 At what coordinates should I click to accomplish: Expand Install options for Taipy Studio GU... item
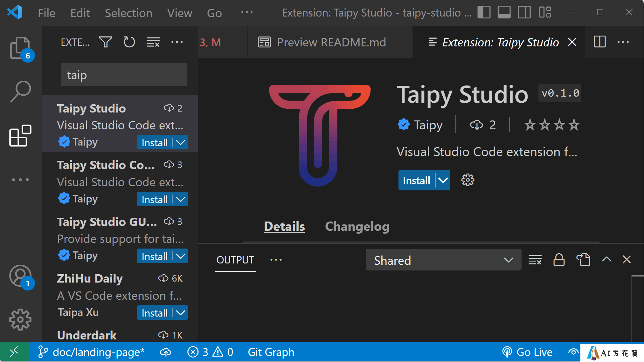coord(181,256)
